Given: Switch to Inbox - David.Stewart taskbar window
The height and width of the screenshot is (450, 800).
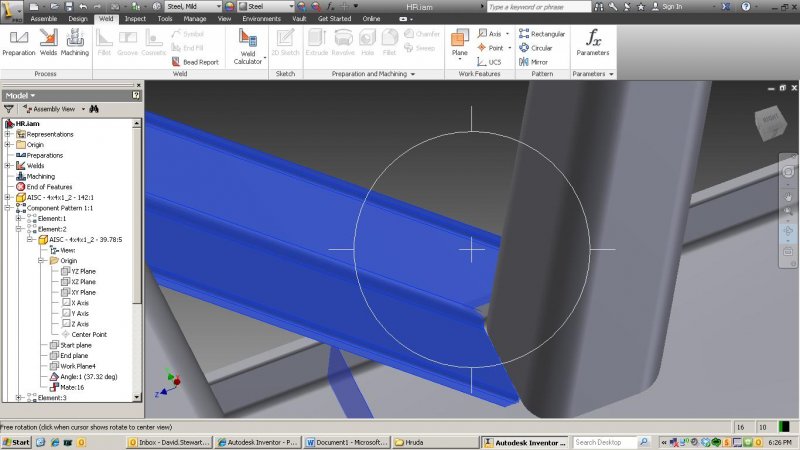Looking at the screenshot, I should coord(168,442).
